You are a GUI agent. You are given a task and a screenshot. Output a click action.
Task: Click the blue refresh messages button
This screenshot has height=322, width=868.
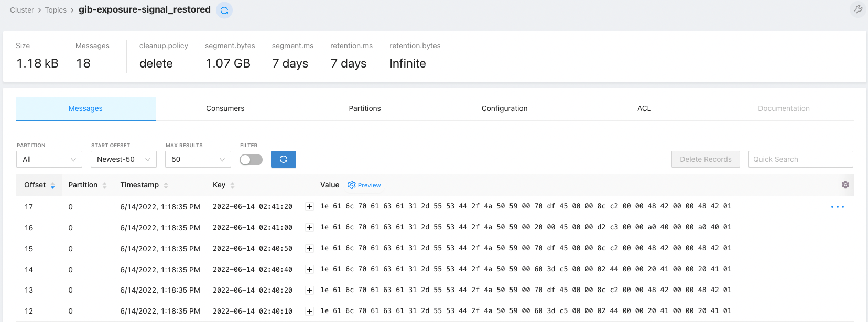[284, 159]
